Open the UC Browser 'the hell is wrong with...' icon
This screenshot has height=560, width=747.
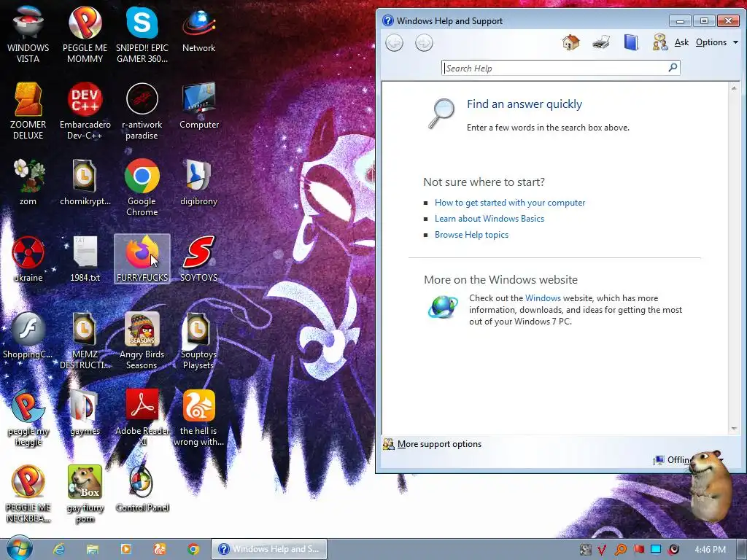pos(198,417)
